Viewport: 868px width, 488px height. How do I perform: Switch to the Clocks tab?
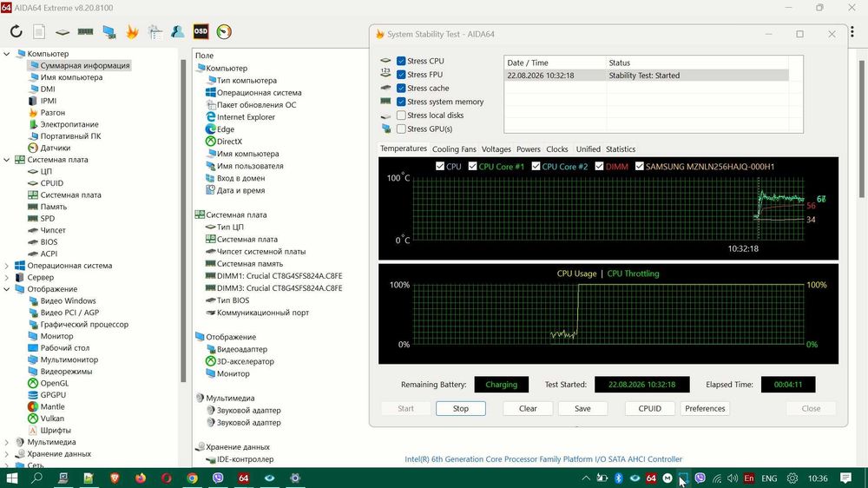pyautogui.click(x=557, y=149)
